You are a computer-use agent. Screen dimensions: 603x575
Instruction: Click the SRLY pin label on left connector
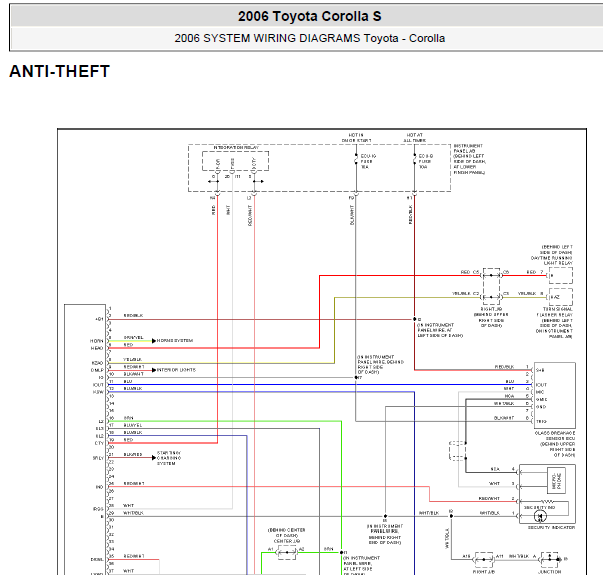[98, 458]
